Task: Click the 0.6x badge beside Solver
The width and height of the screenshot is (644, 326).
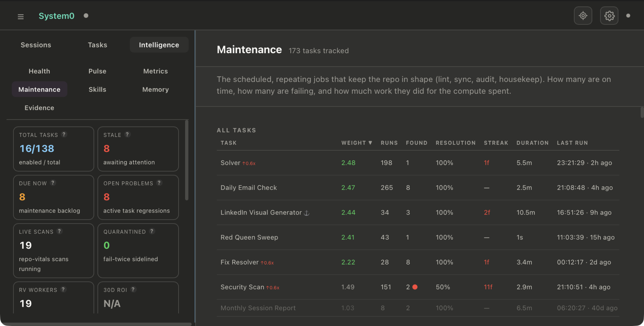Action: coord(249,163)
